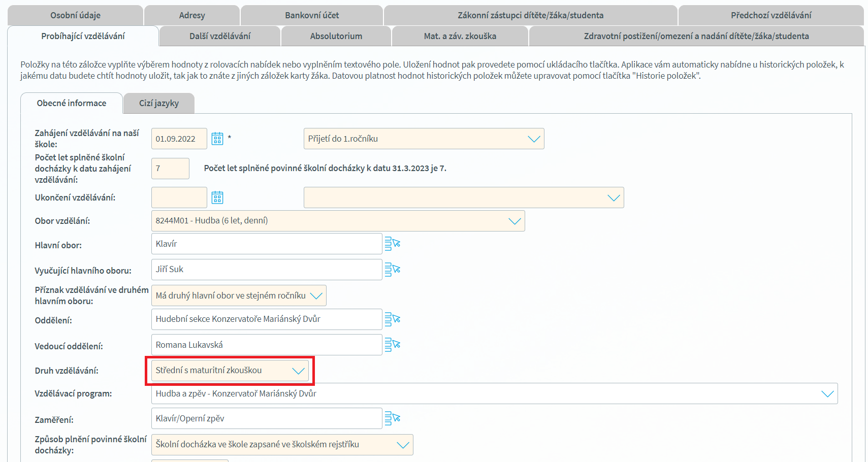The height and width of the screenshot is (462, 868).
Task: Click the 'Obor vzdělání:' label
Action: point(62,221)
